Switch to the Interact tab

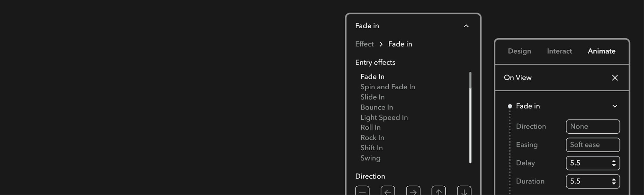(559, 51)
